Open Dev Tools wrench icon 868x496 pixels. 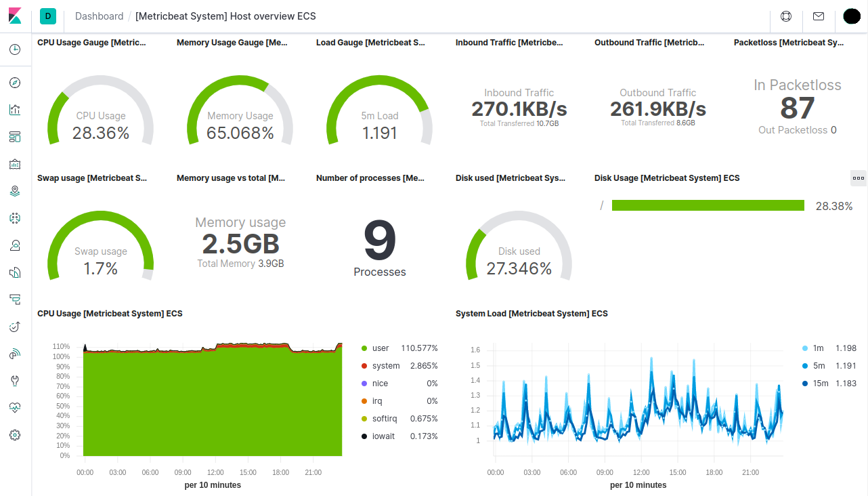coord(15,381)
